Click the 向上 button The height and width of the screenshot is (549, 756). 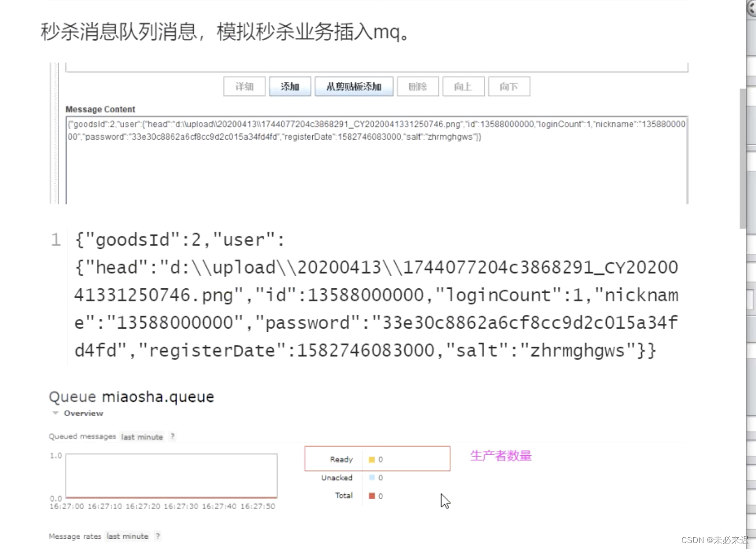coord(463,86)
